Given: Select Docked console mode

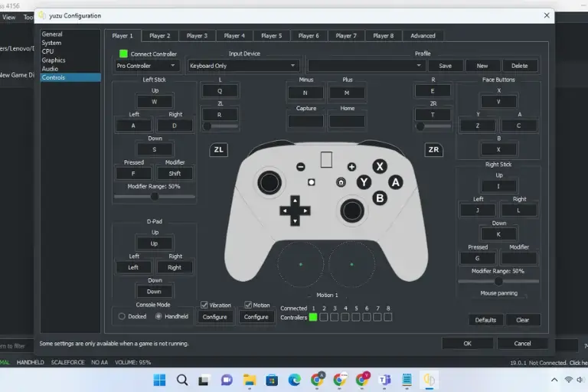Looking at the screenshot, I should [x=122, y=316].
